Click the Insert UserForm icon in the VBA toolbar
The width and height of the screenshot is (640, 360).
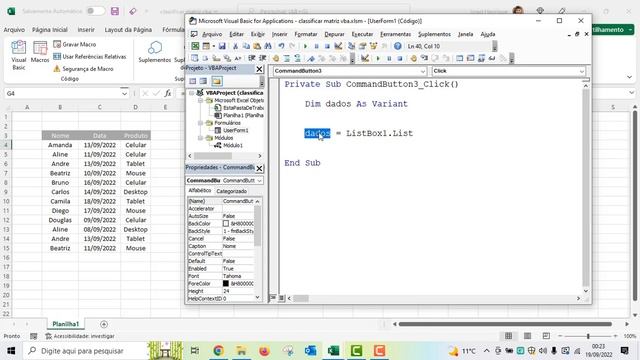tap(206, 46)
